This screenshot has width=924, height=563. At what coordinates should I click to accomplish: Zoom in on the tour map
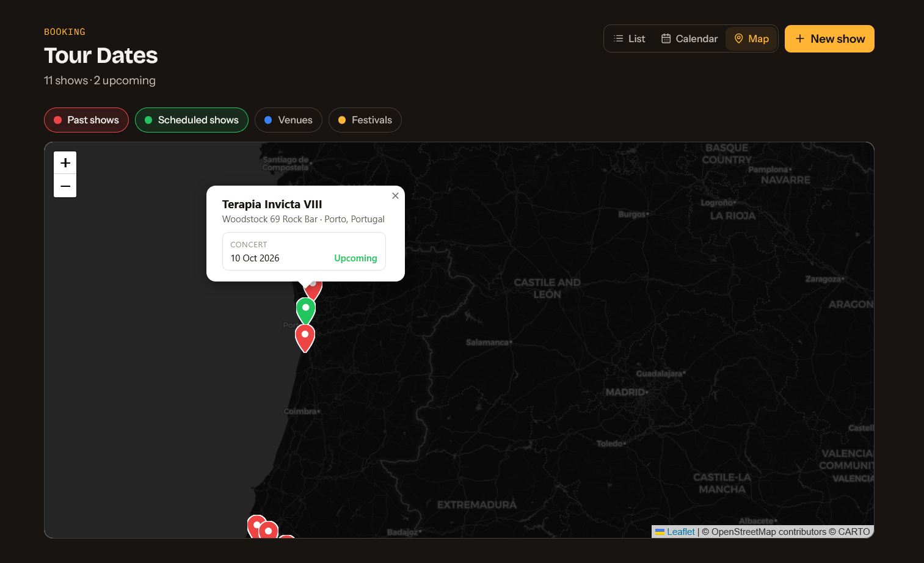pos(65,163)
